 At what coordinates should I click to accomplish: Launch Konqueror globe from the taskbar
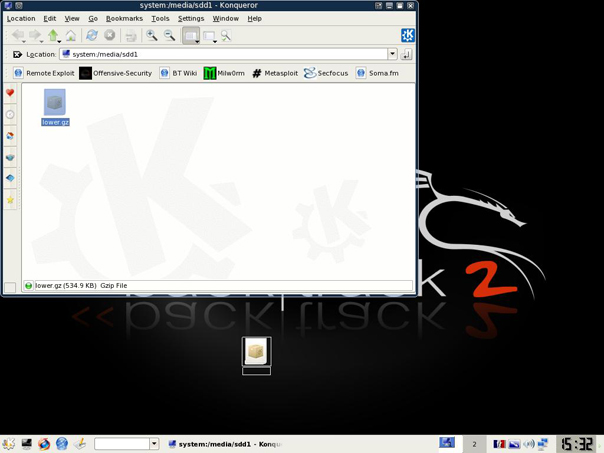(62, 444)
